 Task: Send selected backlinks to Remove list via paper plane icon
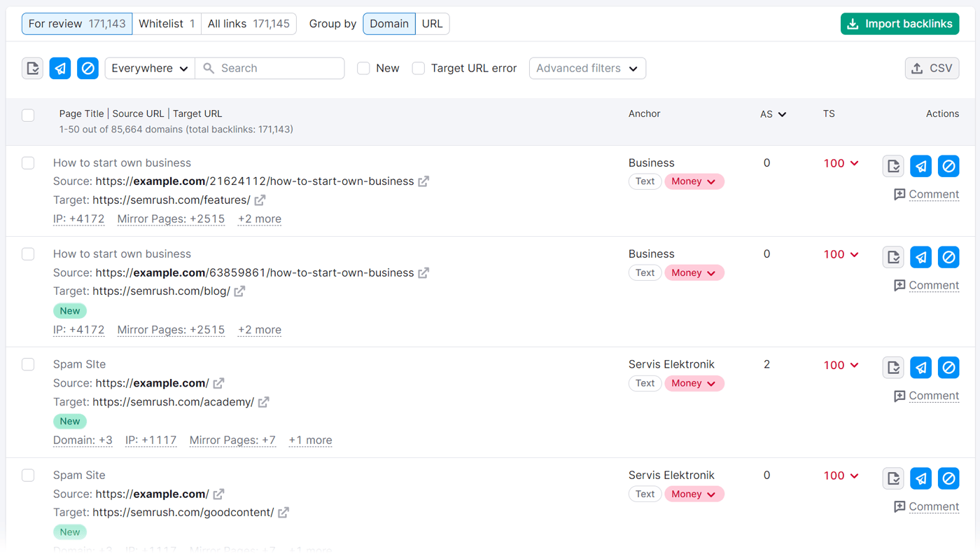(x=59, y=68)
